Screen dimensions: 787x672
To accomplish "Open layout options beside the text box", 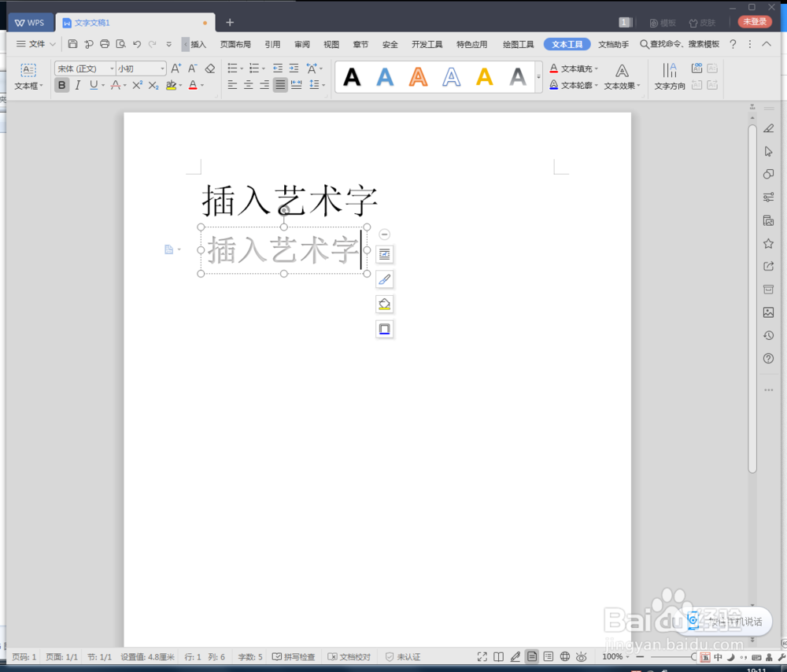I will coord(385,254).
